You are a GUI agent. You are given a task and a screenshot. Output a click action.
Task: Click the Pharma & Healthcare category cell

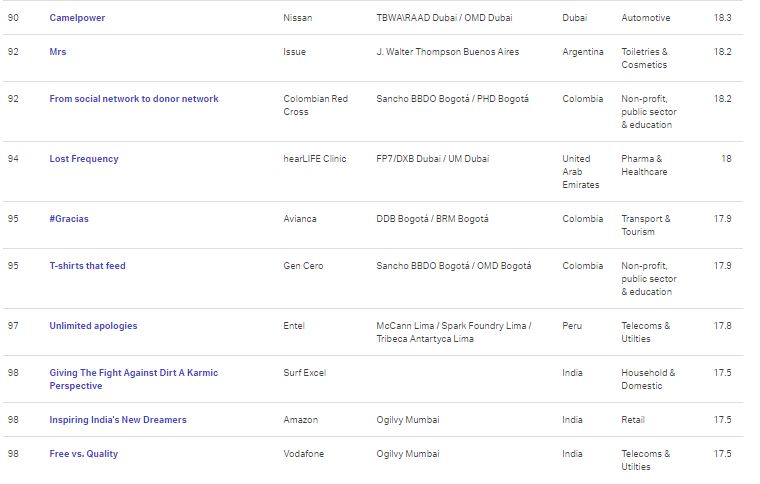(644, 165)
